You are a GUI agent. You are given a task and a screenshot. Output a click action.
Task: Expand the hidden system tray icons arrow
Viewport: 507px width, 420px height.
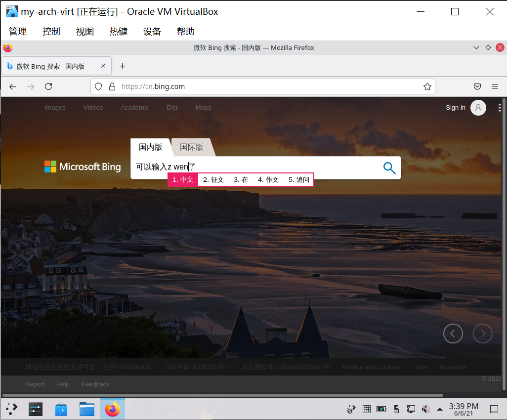point(440,409)
